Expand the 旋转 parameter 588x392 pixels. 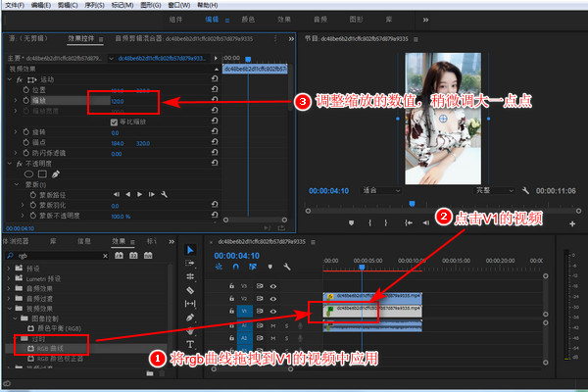pos(16,131)
